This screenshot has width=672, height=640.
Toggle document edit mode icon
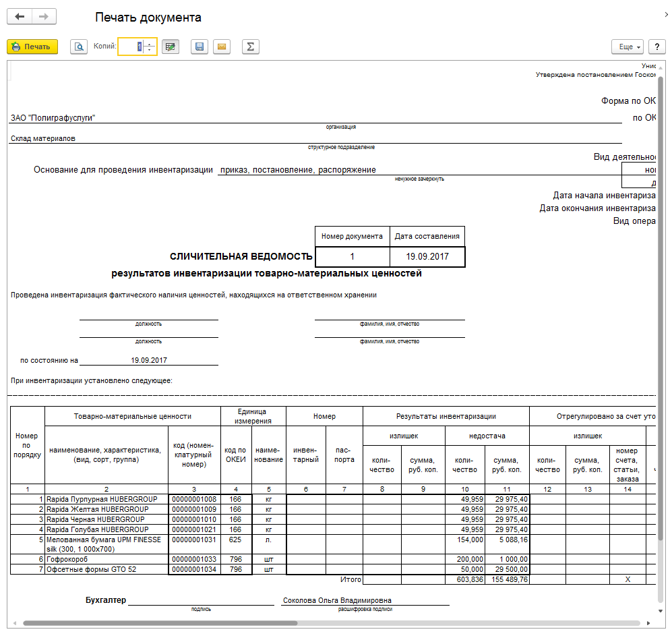click(171, 47)
